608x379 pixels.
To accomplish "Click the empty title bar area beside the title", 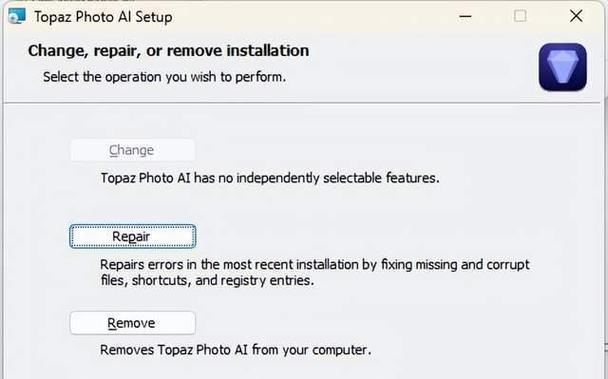I will coord(310,17).
